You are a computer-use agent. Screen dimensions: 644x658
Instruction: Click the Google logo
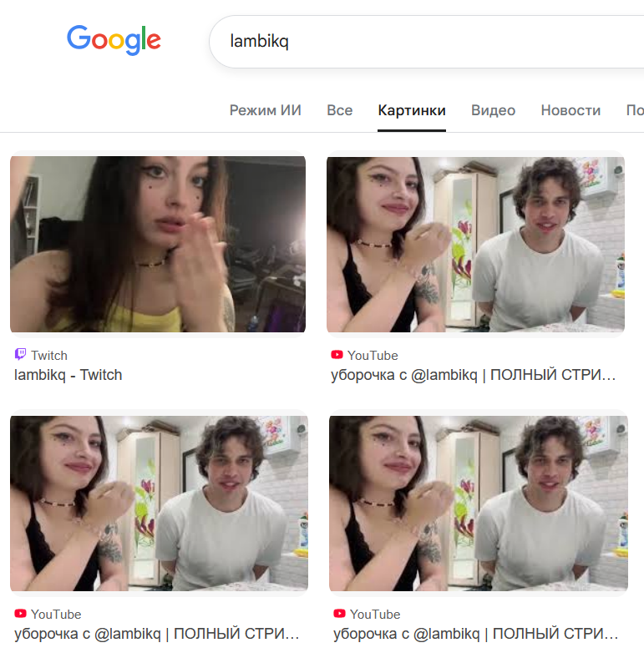(x=114, y=40)
